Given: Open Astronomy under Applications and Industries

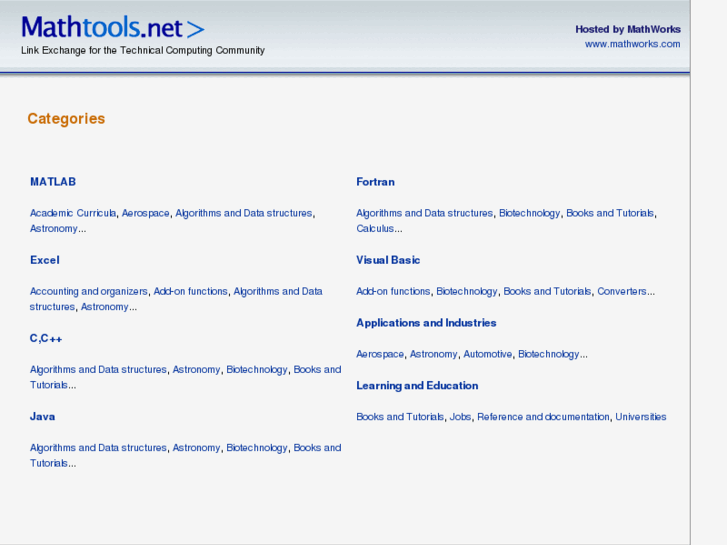Looking at the screenshot, I should [434, 354].
